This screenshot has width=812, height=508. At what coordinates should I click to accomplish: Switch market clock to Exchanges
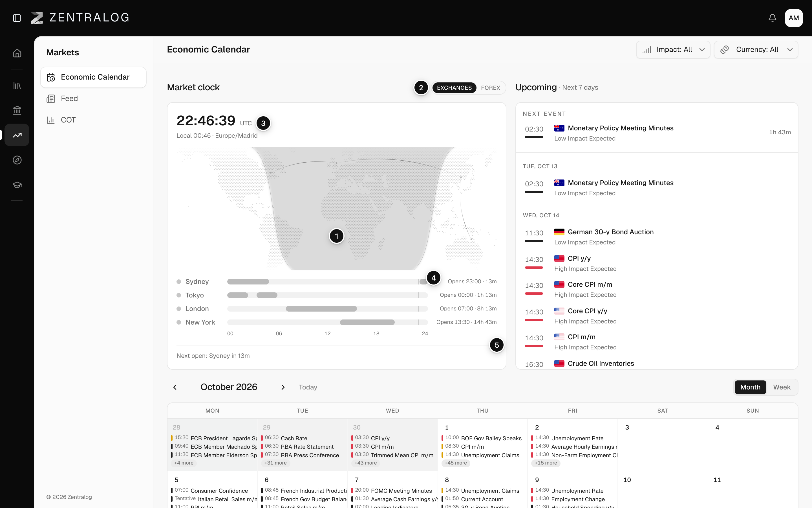(x=454, y=88)
